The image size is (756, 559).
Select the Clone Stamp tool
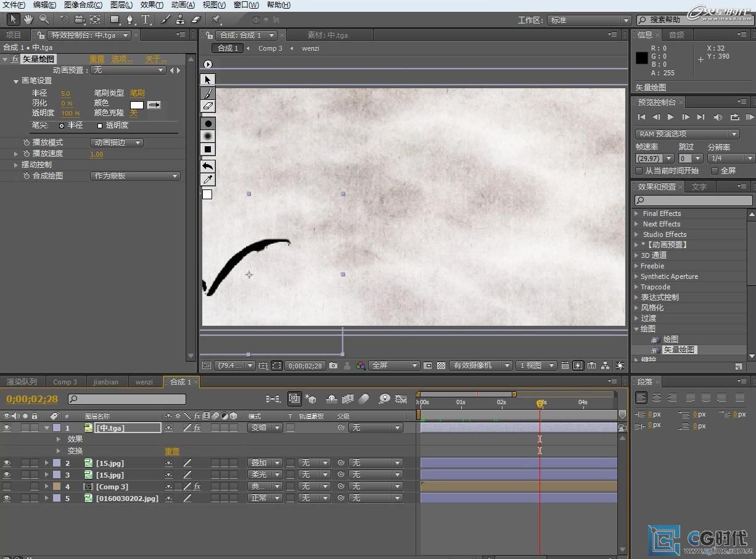(181, 20)
